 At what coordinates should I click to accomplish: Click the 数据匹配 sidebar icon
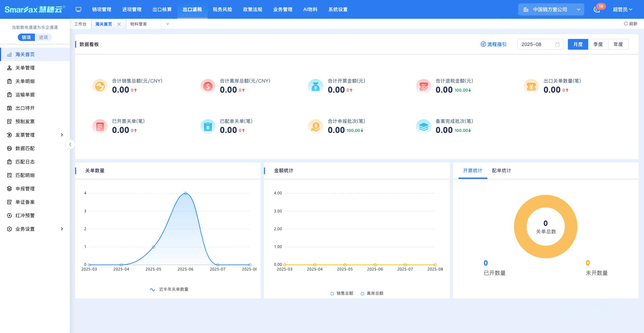point(9,148)
